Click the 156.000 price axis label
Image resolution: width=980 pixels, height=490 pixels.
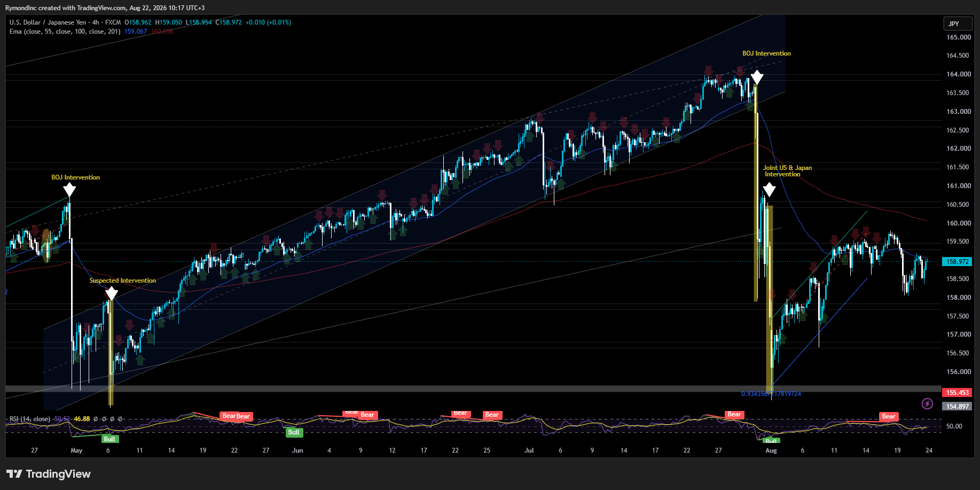click(x=959, y=372)
